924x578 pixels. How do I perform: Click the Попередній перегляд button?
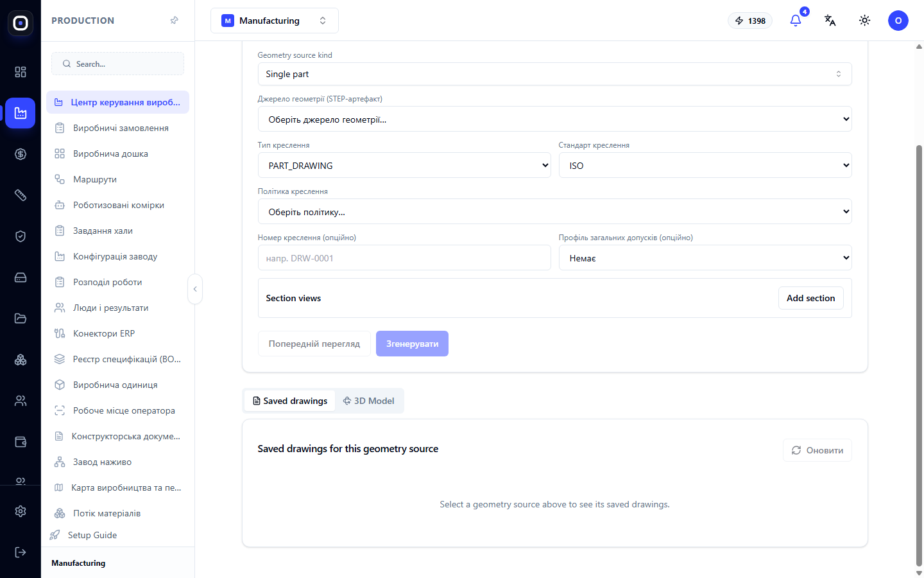pos(314,344)
